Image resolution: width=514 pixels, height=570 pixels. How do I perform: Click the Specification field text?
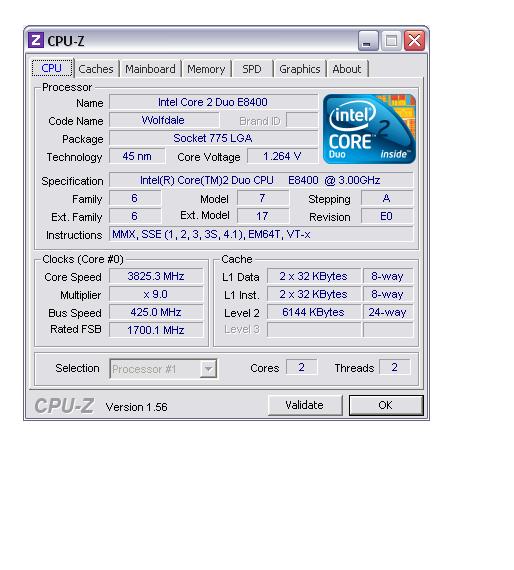261,180
